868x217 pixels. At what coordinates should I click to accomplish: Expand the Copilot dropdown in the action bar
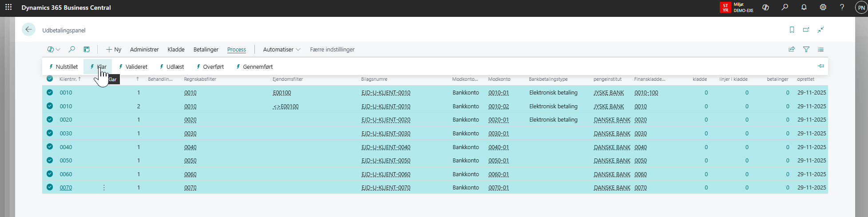point(54,50)
